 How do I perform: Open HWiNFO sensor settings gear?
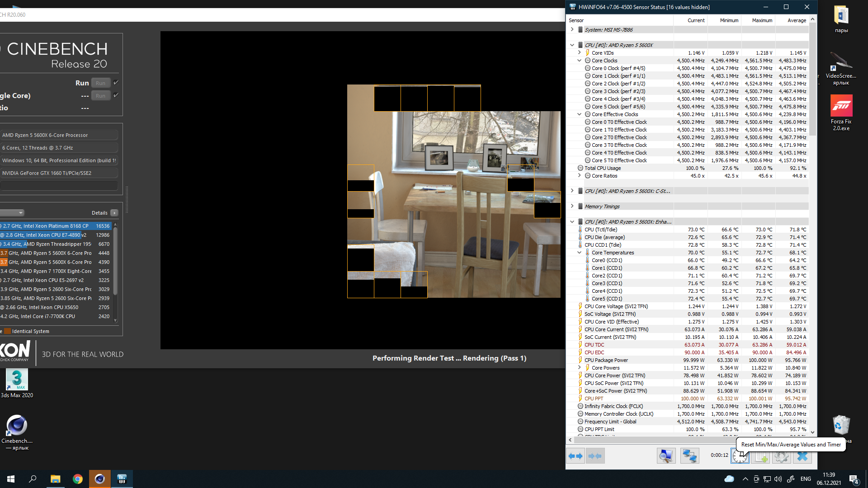782,457
